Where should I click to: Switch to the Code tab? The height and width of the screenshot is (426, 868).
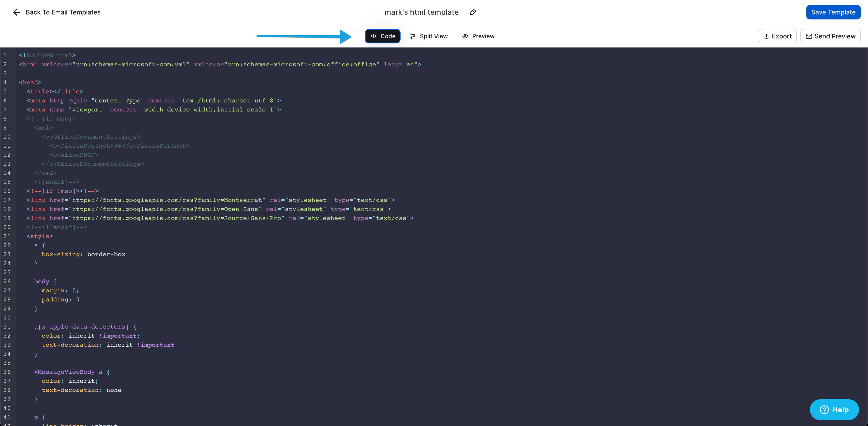[x=382, y=36]
